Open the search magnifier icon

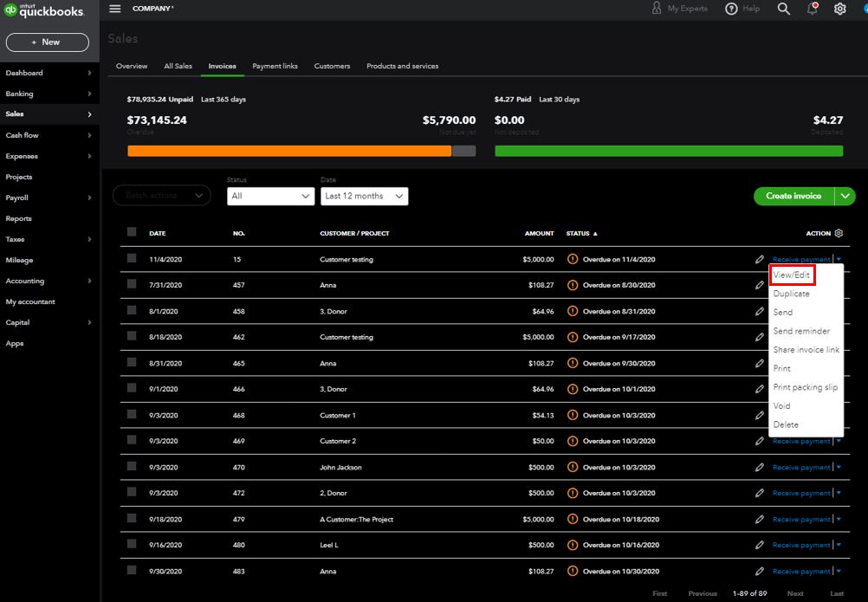[x=783, y=9]
